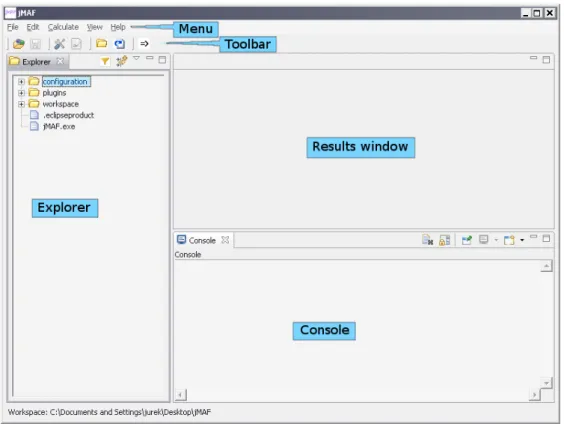
Task: Click the blue refresh arrow toolbar icon
Action: pyautogui.click(x=119, y=44)
